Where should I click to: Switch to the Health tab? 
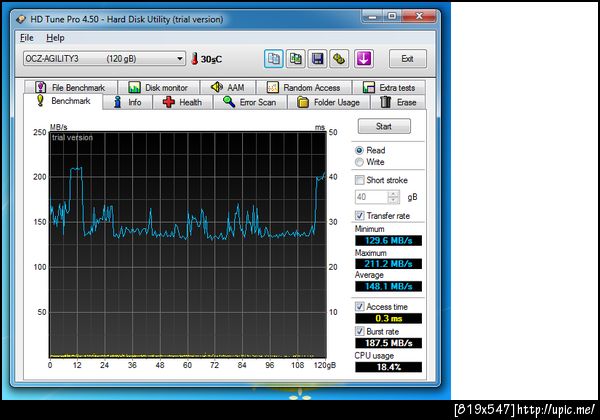[183, 102]
